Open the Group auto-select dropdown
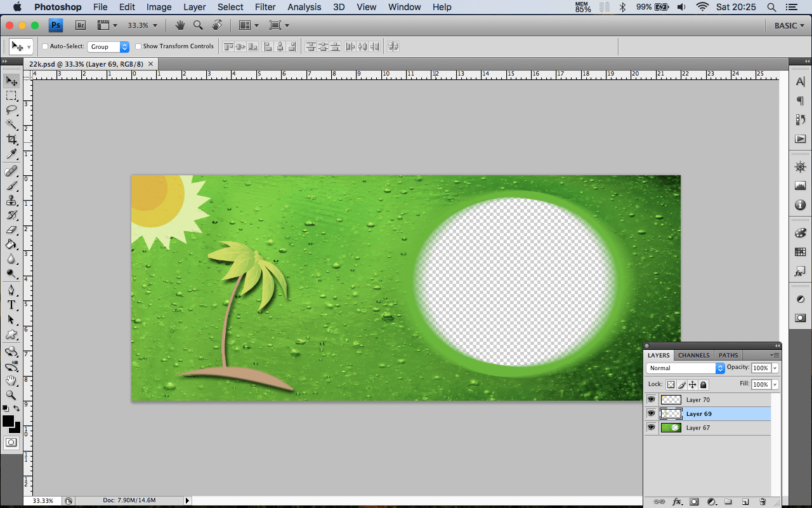This screenshot has width=812, height=508. coord(108,47)
